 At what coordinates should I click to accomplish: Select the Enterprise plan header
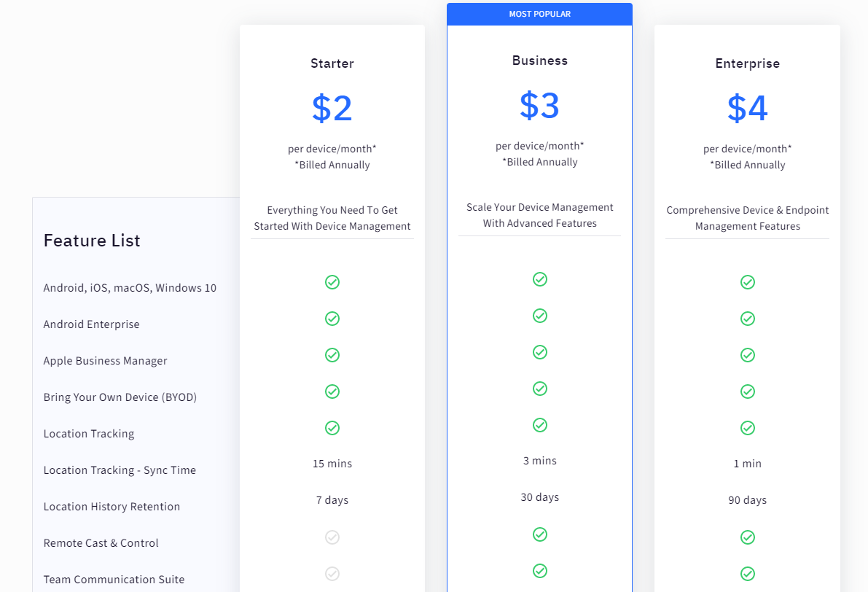[x=748, y=63]
